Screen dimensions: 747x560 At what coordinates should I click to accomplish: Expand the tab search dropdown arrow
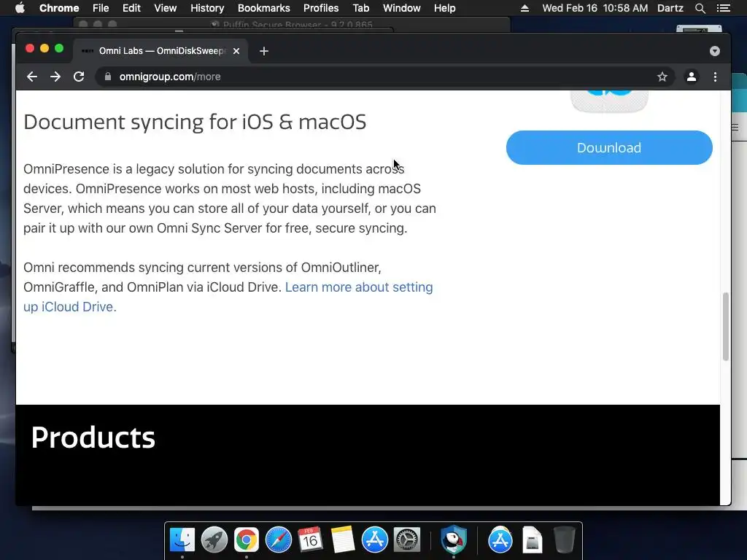[x=715, y=51]
